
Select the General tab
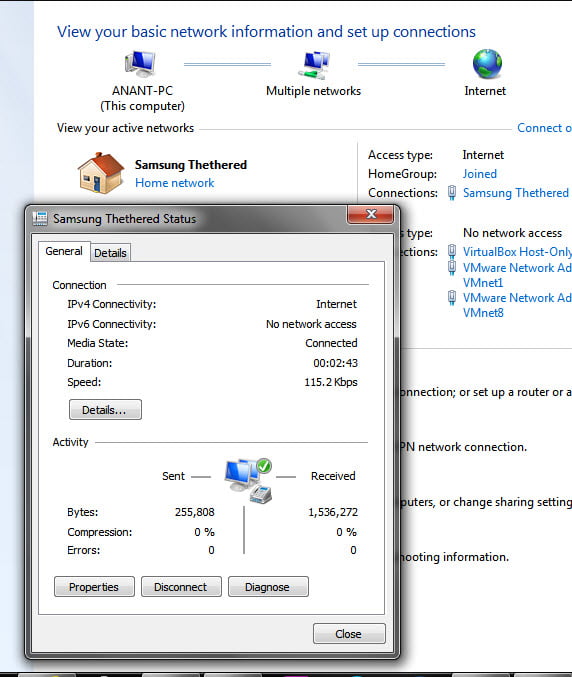[x=64, y=251]
